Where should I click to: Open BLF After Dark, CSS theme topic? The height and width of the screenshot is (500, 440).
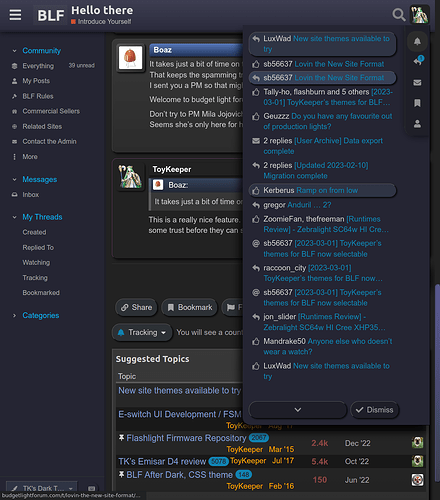pos(179,475)
